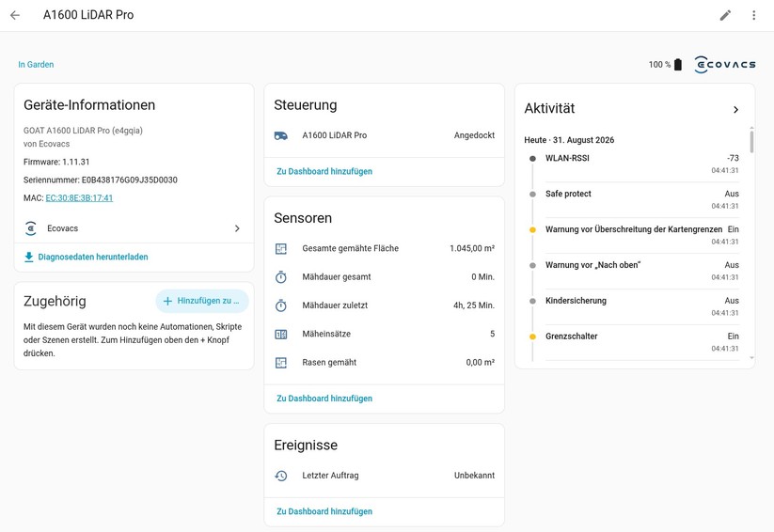This screenshot has width=774, height=532.
Task: Click the Angedockt state value
Action: coord(474,135)
